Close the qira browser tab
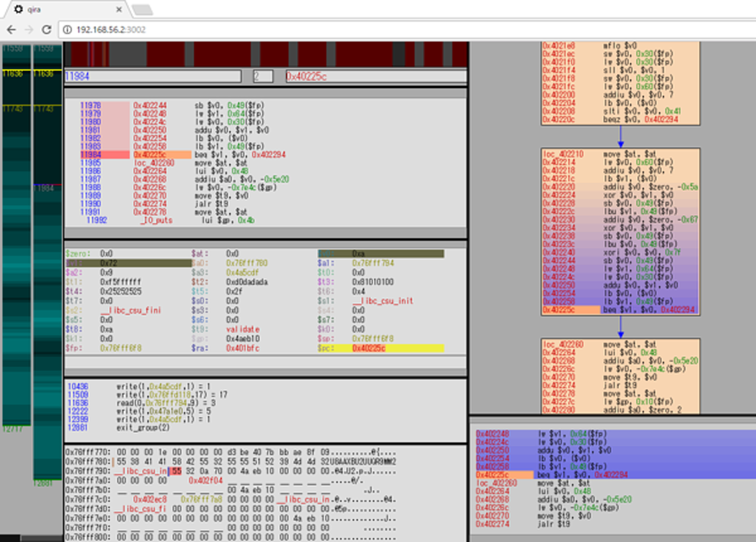 119,9
